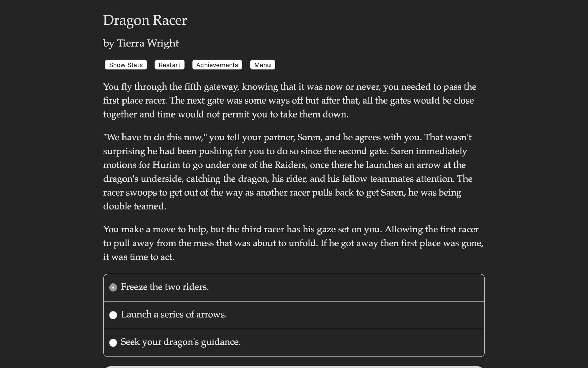Select the dragon guidance choice
Viewport: 588px width, 368px height.
click(181, 342)
